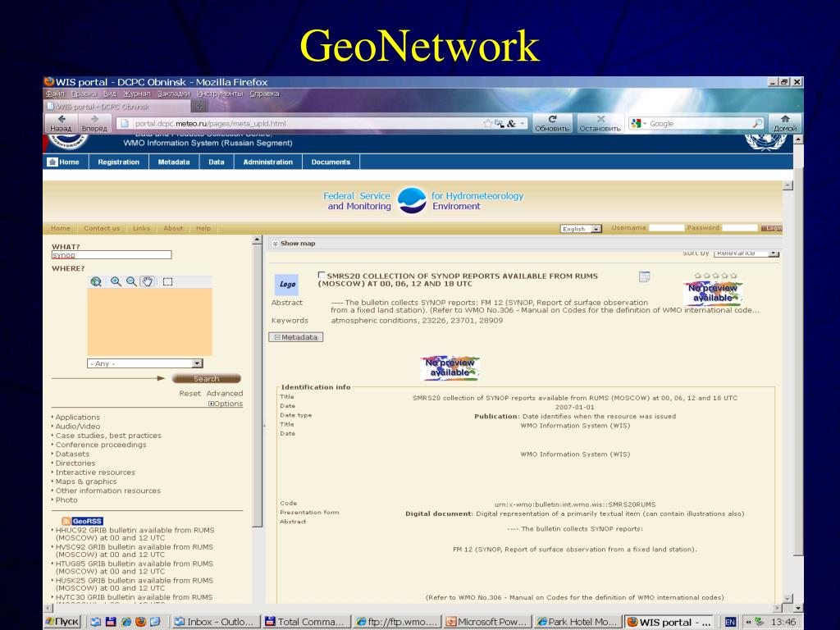
Task: Click the Reset link
Action: click(189, 393)
